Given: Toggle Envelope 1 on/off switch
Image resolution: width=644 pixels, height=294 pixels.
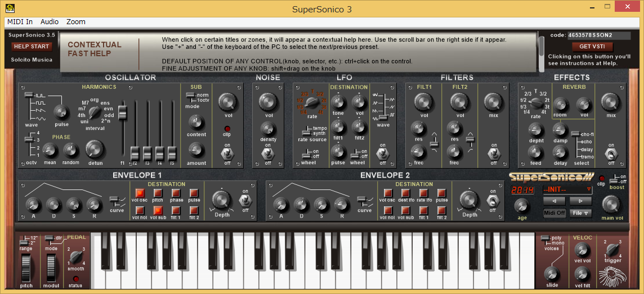Looking at the screenshot, I should 245,201.
